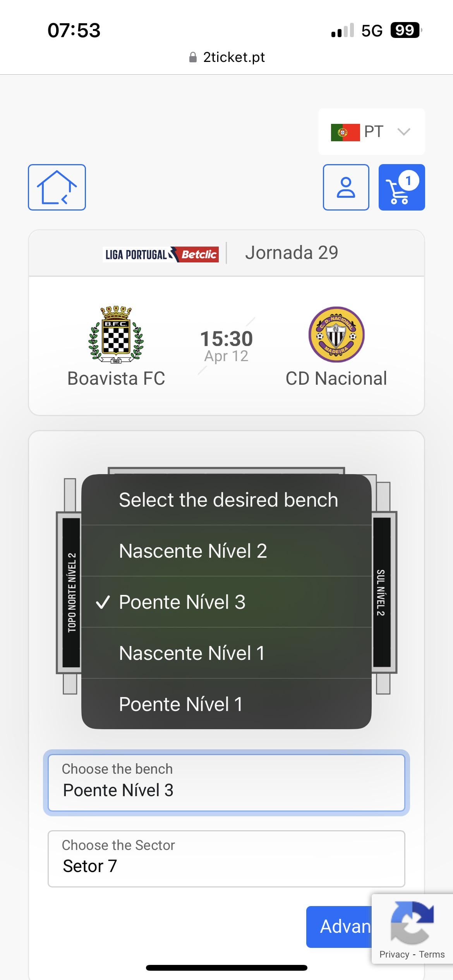
Task: Tap the CD Nacional club crest
Action: [336, 335]
